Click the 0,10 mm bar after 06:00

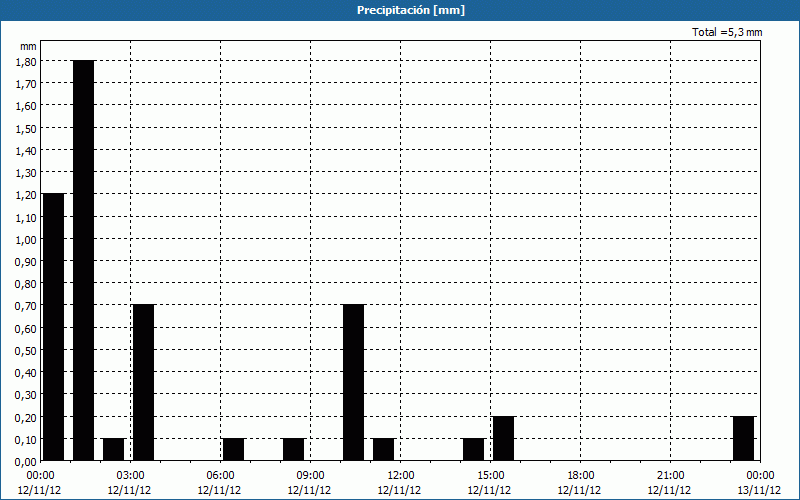coord(234,449)
